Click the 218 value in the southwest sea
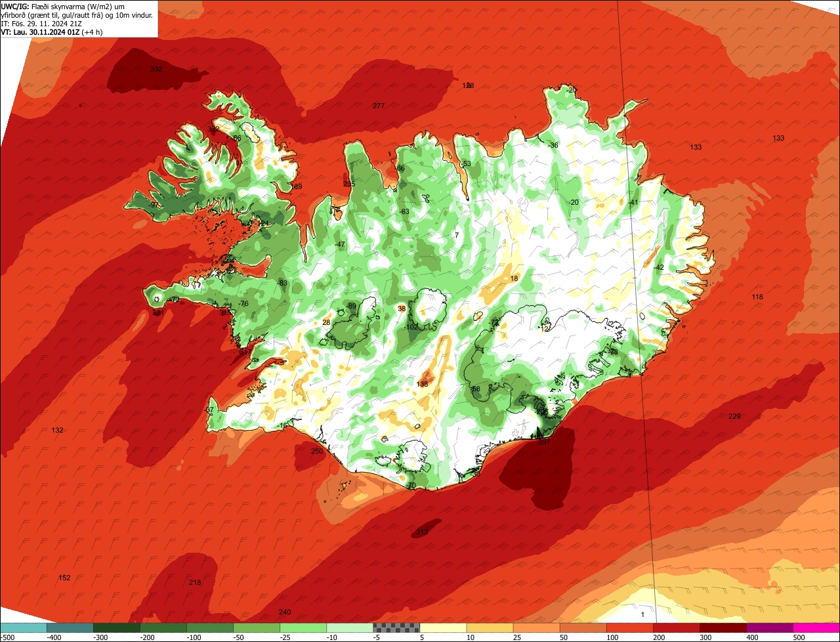Image resolution: width=840 pixels, height=642 pixels. (195, 582)
